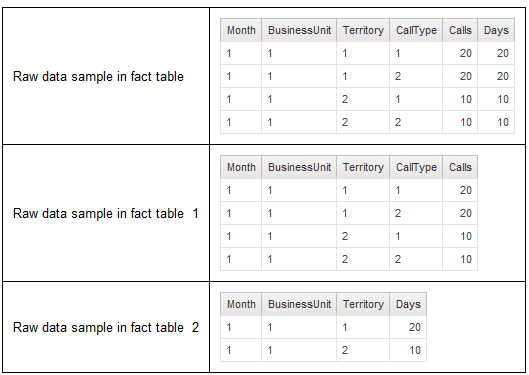The height and width of the screenshot is (375, 529).
Task: Click Days value 10 in fact table 2
Action: coord(415,350)
